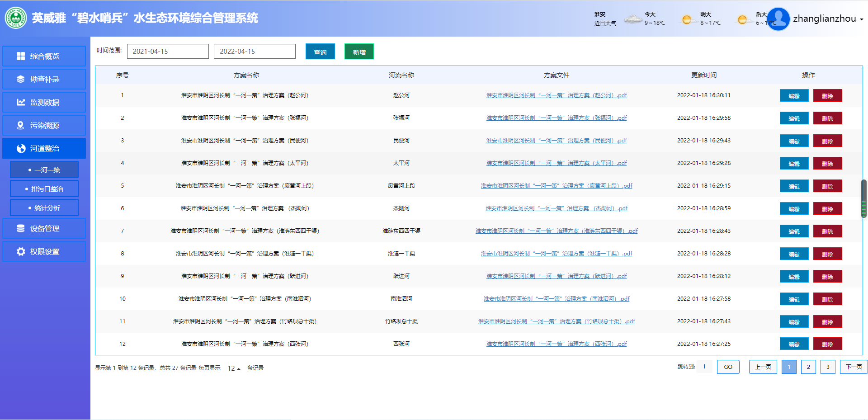Collapse the 河道整治 sidebar menu
Screen dimensions: 868x420
point(44,148)
